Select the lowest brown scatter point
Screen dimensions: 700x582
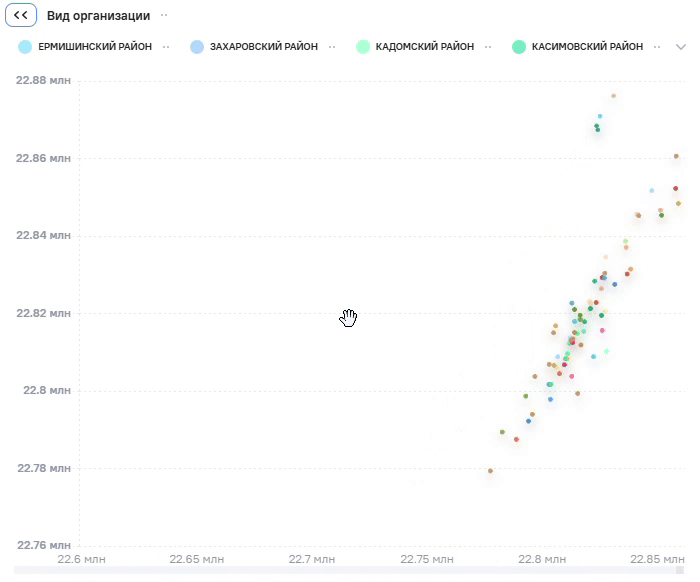490,471
